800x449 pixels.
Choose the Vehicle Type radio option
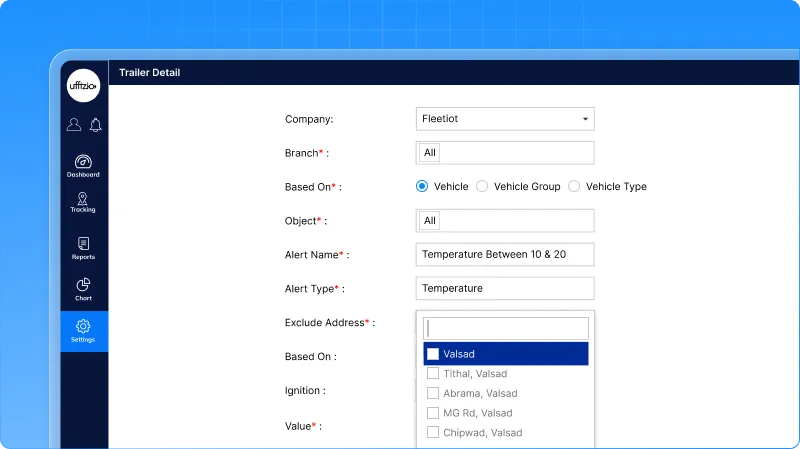coord(574,186)
